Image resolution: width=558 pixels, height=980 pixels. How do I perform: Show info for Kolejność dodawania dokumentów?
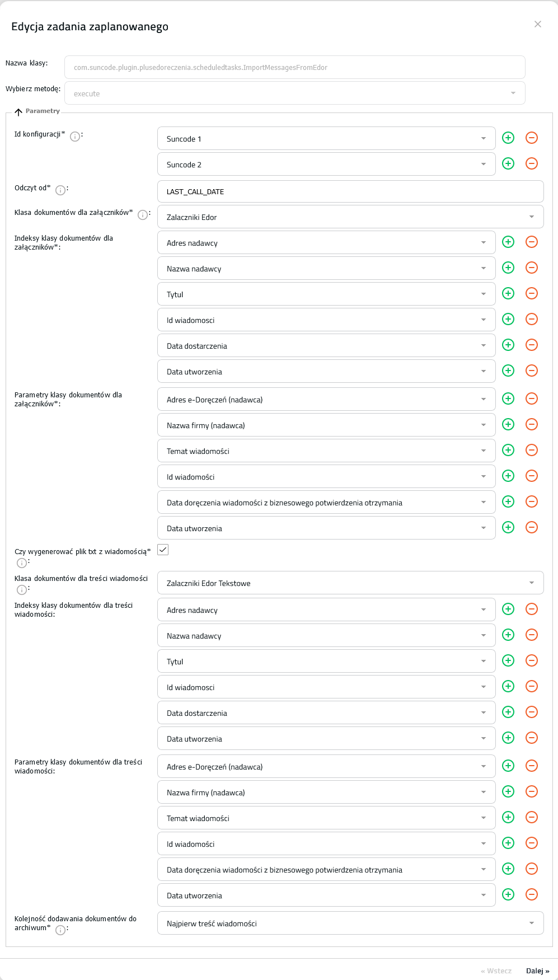(x=60, y=930)
